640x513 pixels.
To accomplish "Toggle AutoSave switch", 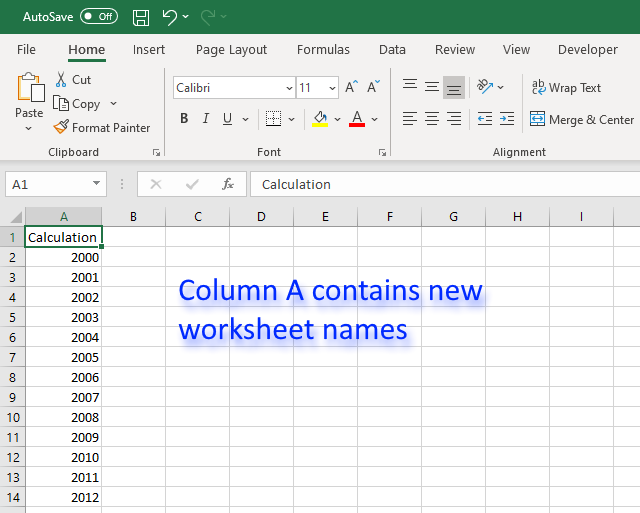I will click(x=98, y=17).
